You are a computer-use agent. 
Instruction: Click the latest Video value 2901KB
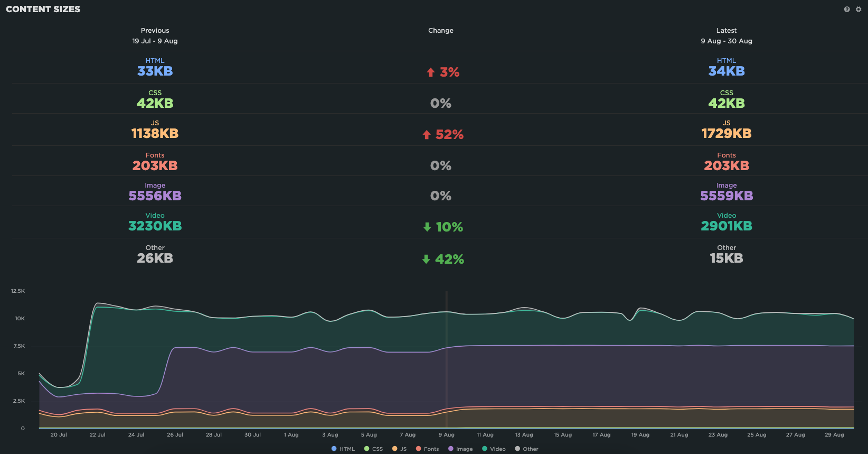point(726,226)
